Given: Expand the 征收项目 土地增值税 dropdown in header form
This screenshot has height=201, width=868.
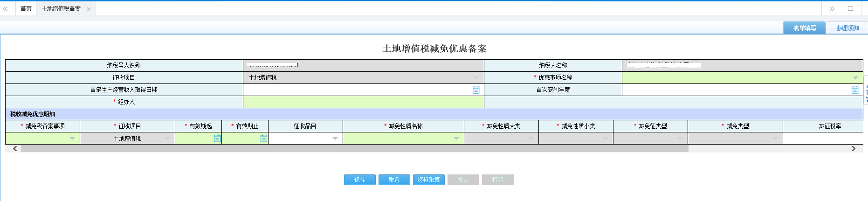Looking at the screenshot, I should 476,78.
